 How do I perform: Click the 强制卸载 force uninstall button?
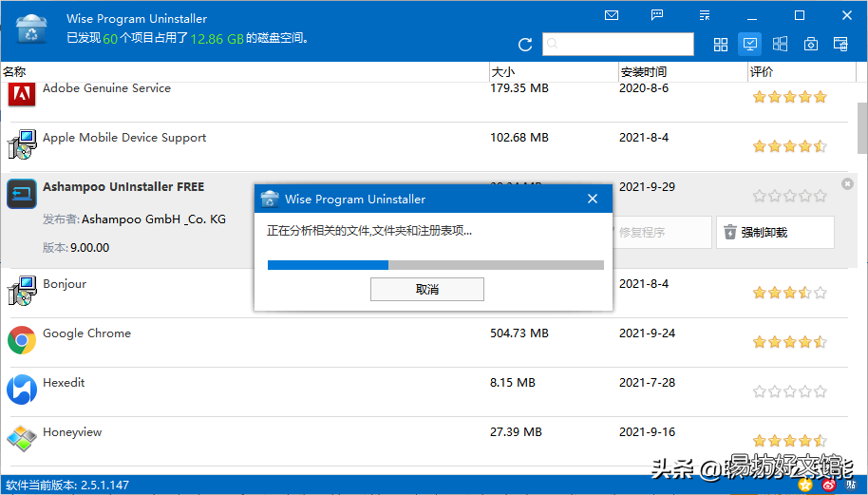[775, 232]
